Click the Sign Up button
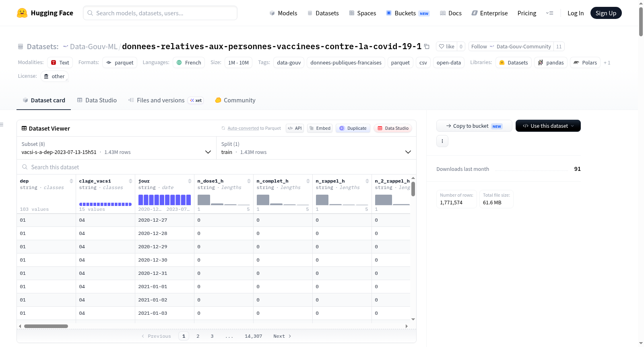The height and width of the screenshot is (347, 644). pos(606,13)
